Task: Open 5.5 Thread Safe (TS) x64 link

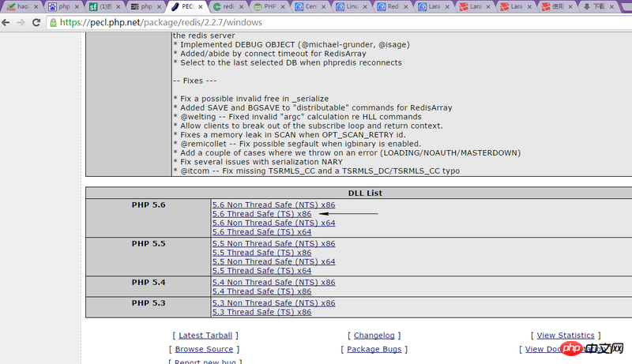Action: point(262,271)
